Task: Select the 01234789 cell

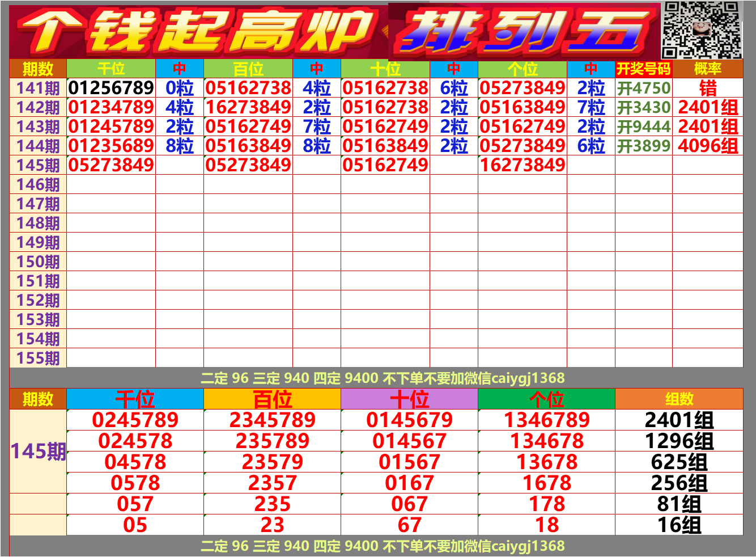Action: click(111, 107)
